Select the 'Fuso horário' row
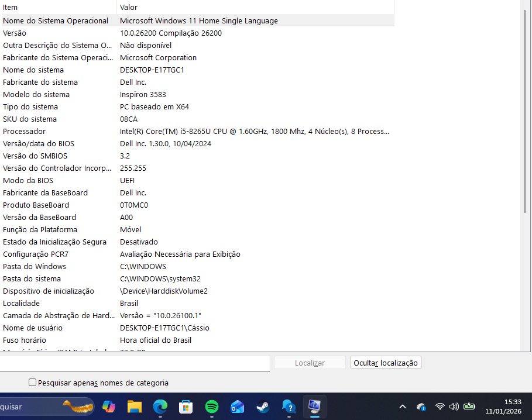The height and width of the screenshot is (420, 532). click(198, 340)
